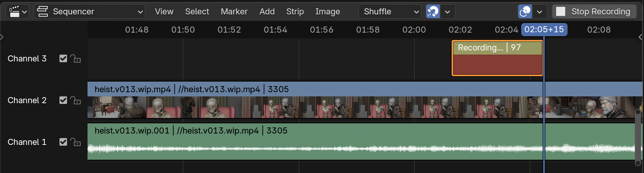This screenshot has height=173, width=644.
Task: Click the 02:08 time label on ruler
Action: coord(599,30)
